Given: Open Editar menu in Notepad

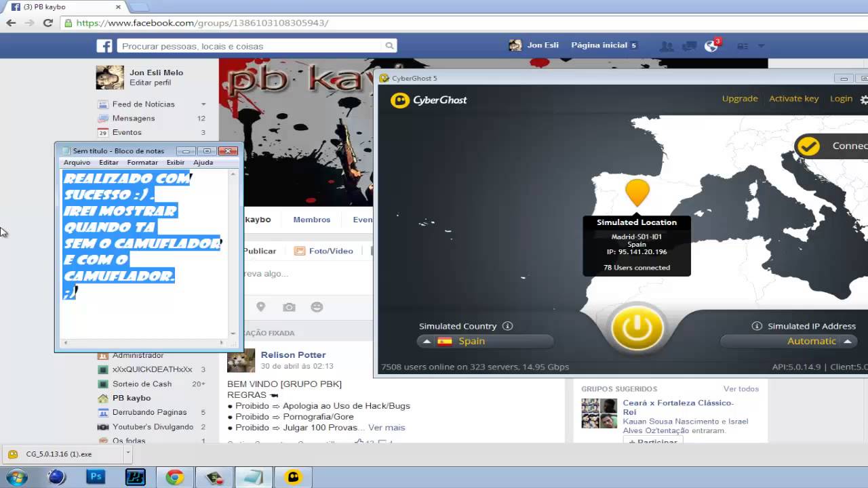Looking at the screenshot, I should coord(108,162).
